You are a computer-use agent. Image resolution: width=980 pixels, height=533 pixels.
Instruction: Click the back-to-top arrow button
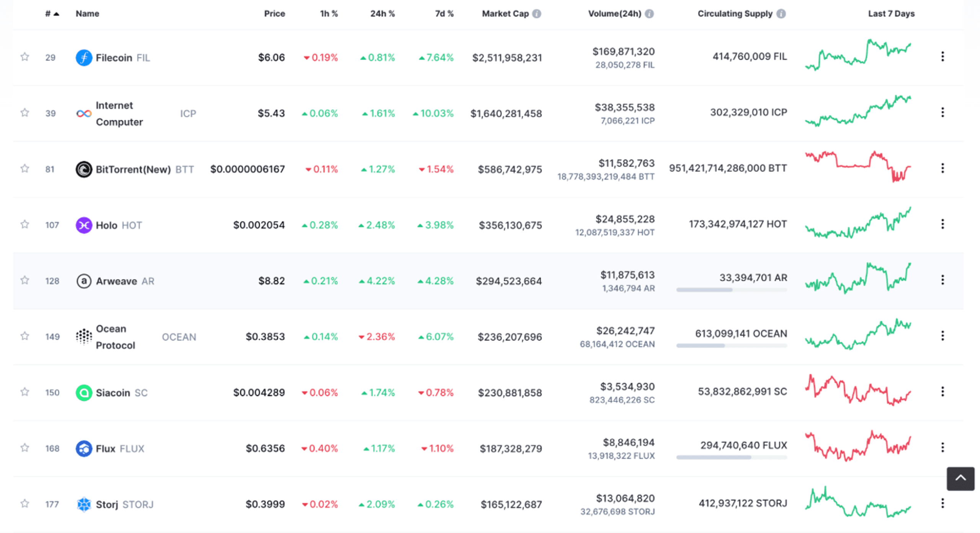[960, 478]
